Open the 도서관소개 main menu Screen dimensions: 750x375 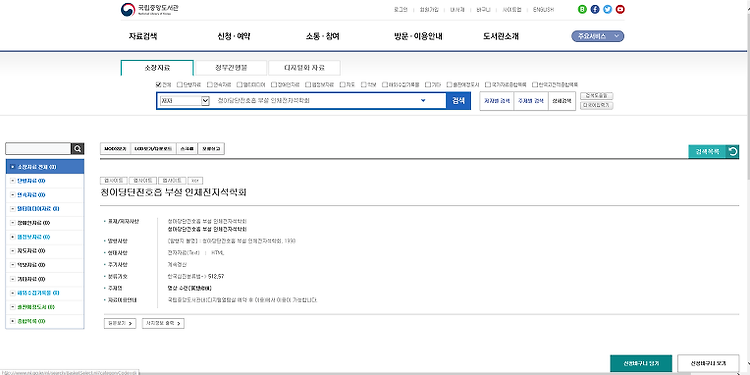click(501, 36)
